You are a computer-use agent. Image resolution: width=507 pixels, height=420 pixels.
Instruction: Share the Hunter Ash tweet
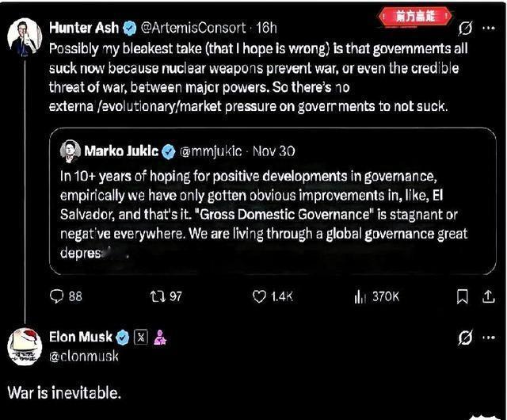[x=488, y=296]
